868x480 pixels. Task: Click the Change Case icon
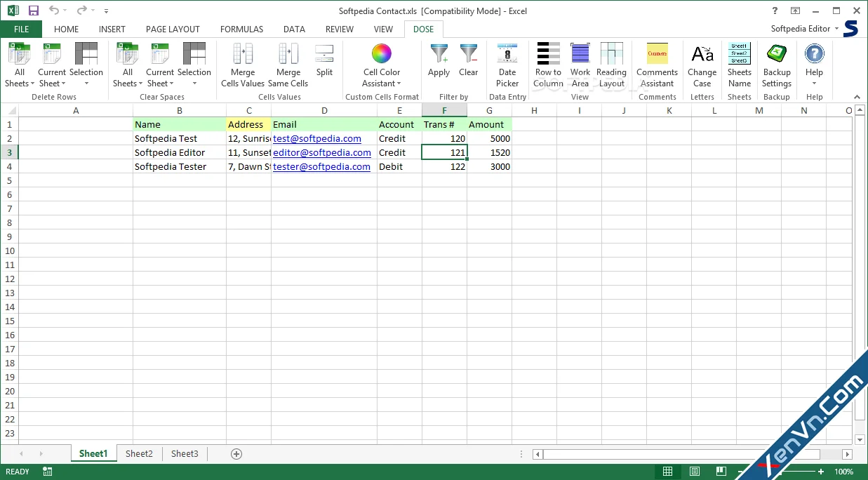[x=702, y=53]
